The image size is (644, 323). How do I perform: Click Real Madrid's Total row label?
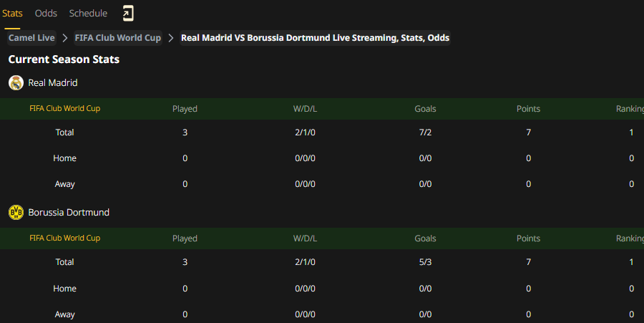point(64,132)
